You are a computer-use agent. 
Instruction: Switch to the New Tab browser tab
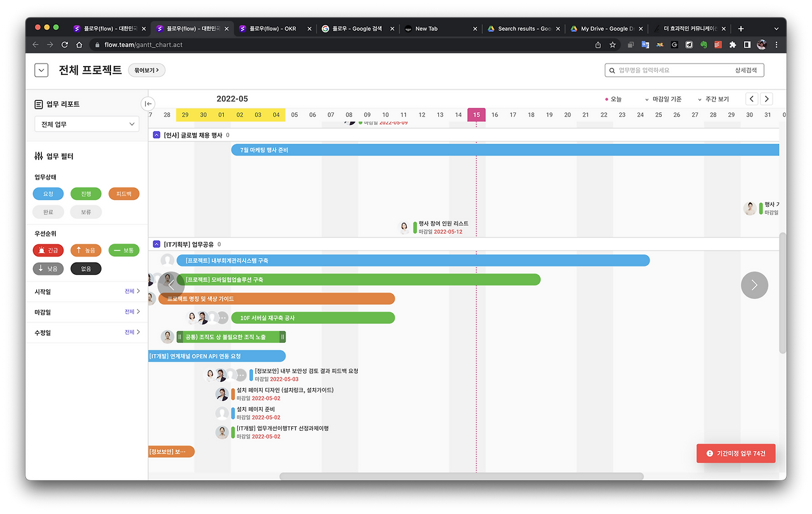point(440,29)
